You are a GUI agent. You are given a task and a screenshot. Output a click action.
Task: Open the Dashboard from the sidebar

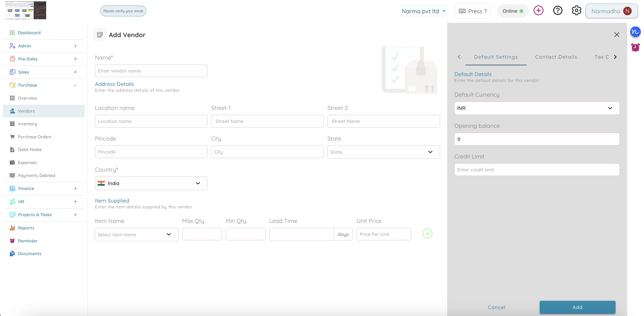click(x=29, y=32)
